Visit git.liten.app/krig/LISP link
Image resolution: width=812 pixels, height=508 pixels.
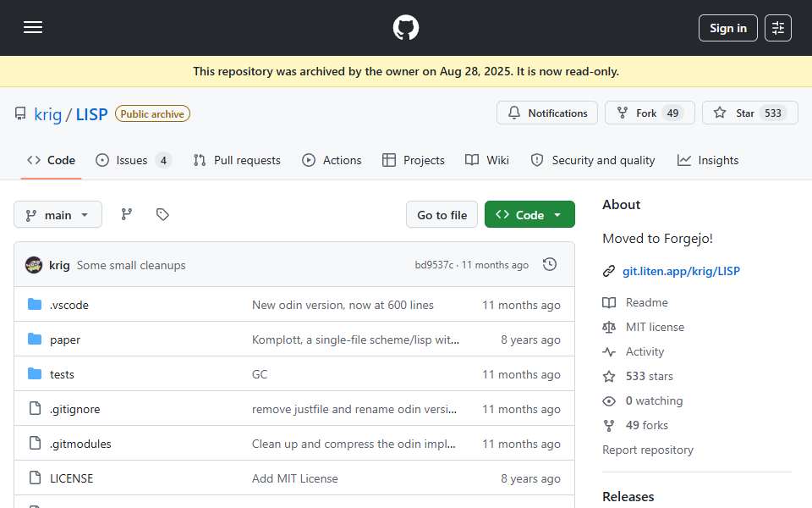681,271
